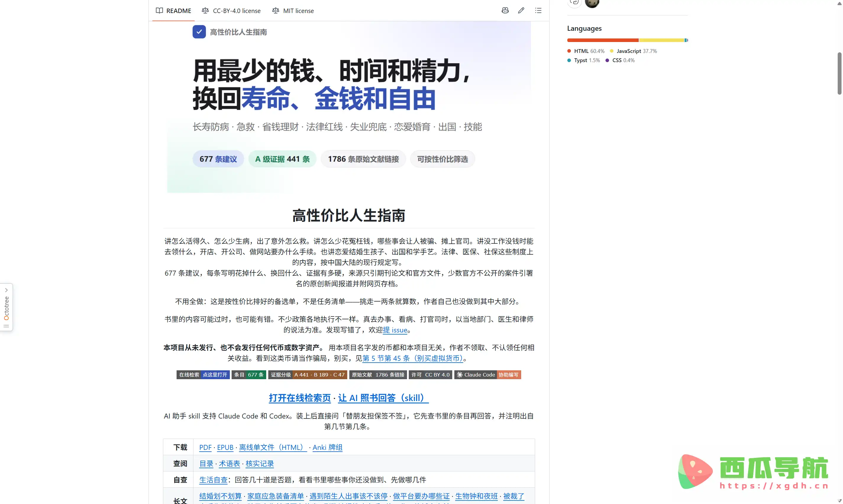Click the red HTML segment of language bar
843x504 pixels.
[x=603, y=40]
